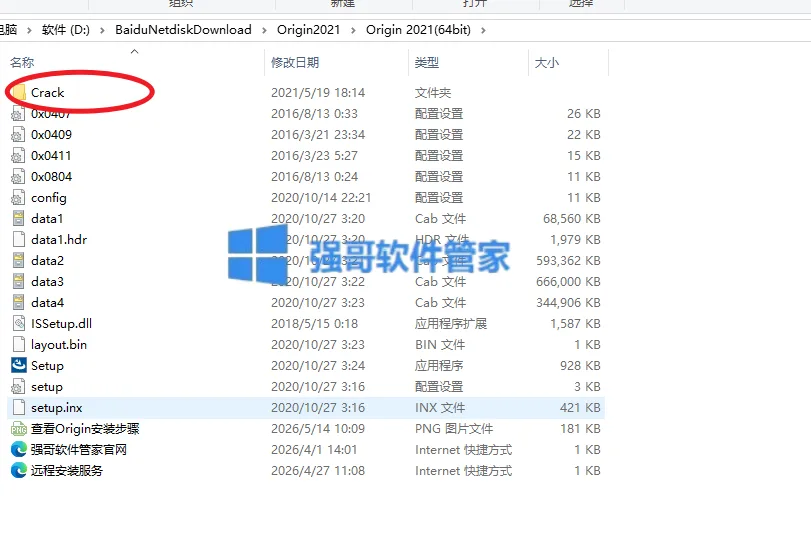The image size is (811, 560).
Task: Click Origin 2021(64bit) breadcrumb segment
Action: [x=418, y=30]
